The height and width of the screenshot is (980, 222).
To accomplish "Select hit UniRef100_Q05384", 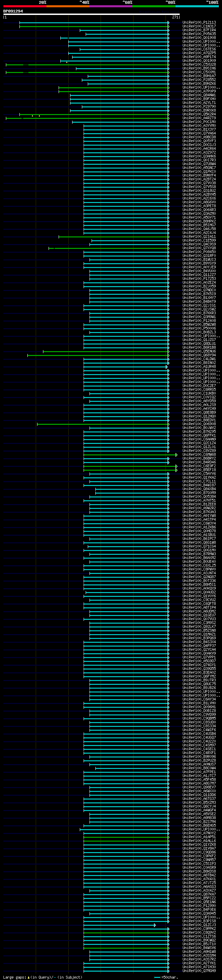I will pyautogui.click(x=199, y=496).
